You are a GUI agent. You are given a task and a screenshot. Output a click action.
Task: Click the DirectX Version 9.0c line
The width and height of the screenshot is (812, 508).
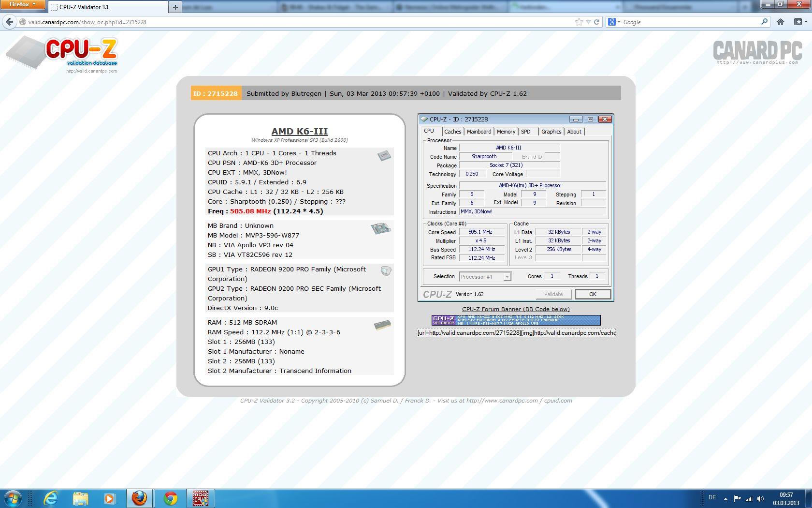(243, 308)
